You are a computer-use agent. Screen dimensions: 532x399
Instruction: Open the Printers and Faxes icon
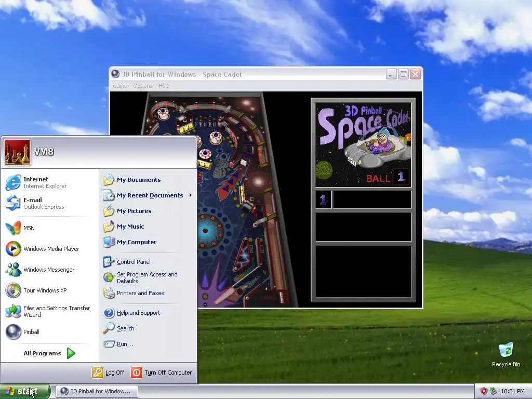pos(109,293)
